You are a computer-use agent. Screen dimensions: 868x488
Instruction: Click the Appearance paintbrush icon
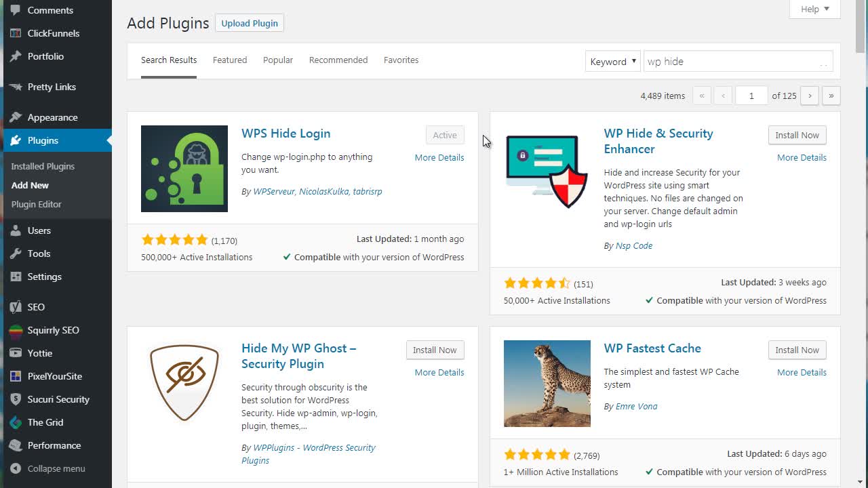[16, 117]
